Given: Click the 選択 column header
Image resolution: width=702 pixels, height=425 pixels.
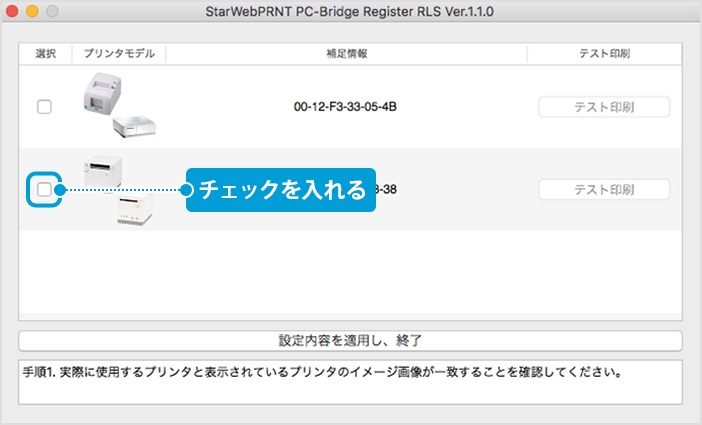Looking at the screenshot, I should (x=46, y=54).
